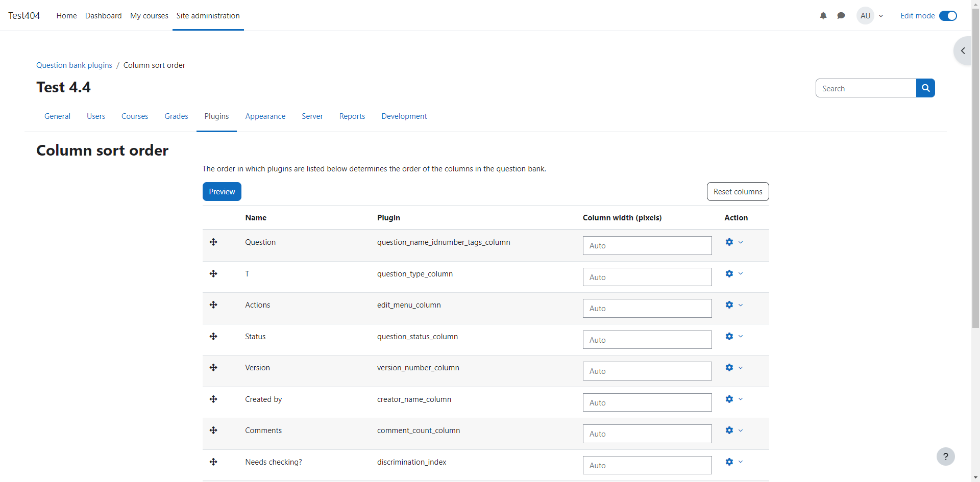Switch to the Courses tab
980x482 pixels.
coord(135,116)
